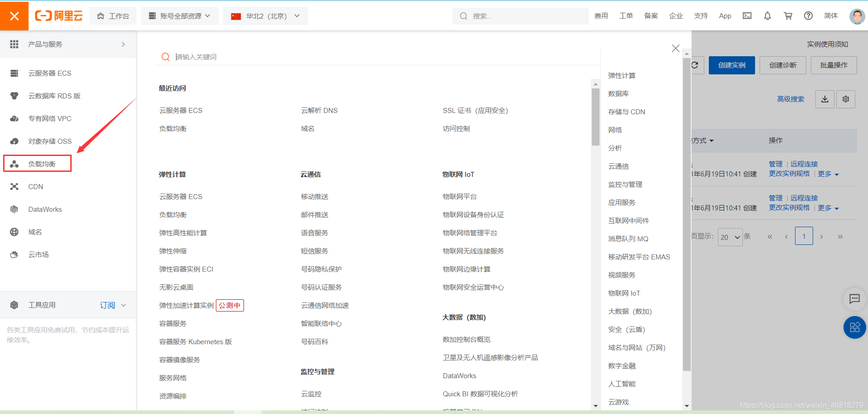Open the 备案 menu
The height and width of the screenshot is (414, 868).
[651, 16]
